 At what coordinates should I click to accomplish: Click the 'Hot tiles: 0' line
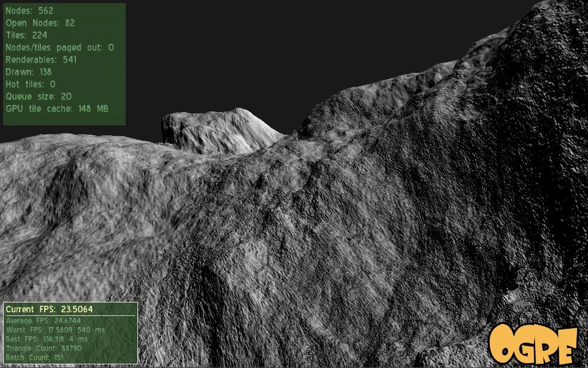[x=31, y=84]
